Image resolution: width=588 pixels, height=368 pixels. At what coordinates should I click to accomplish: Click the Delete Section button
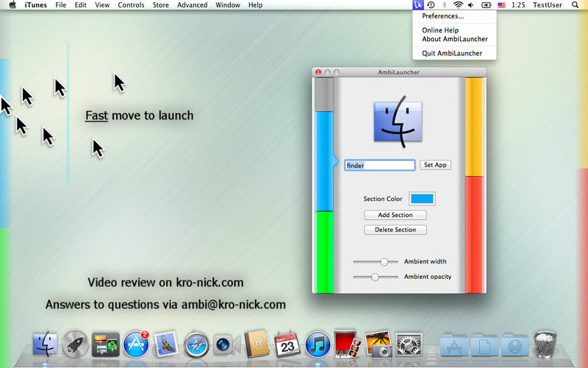tap(395, 230)
